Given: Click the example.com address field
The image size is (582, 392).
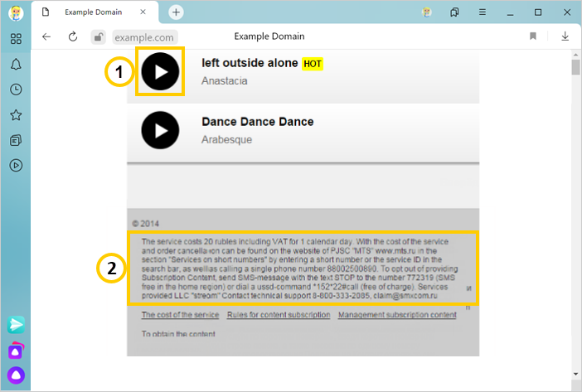Looking at the screenshot, I should tap(144, 37).
